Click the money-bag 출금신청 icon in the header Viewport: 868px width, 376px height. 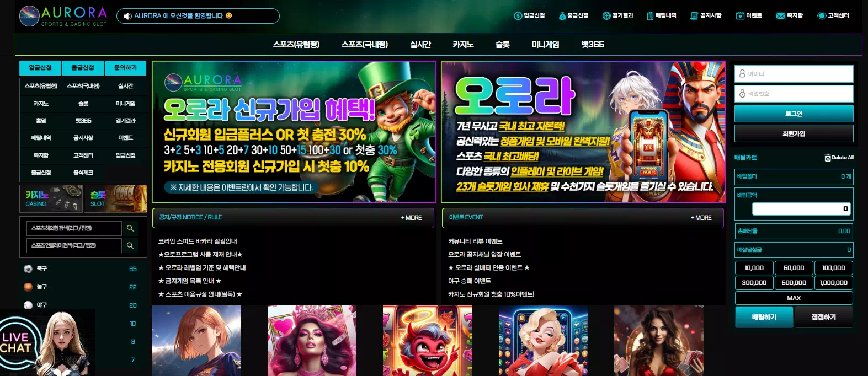562,16
